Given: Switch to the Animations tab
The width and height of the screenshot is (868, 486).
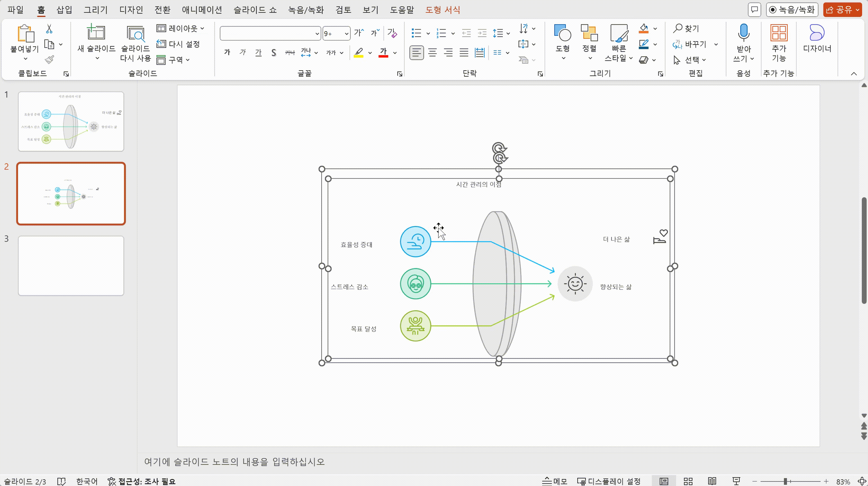Looking at the screenshot, I should (202, 10).
